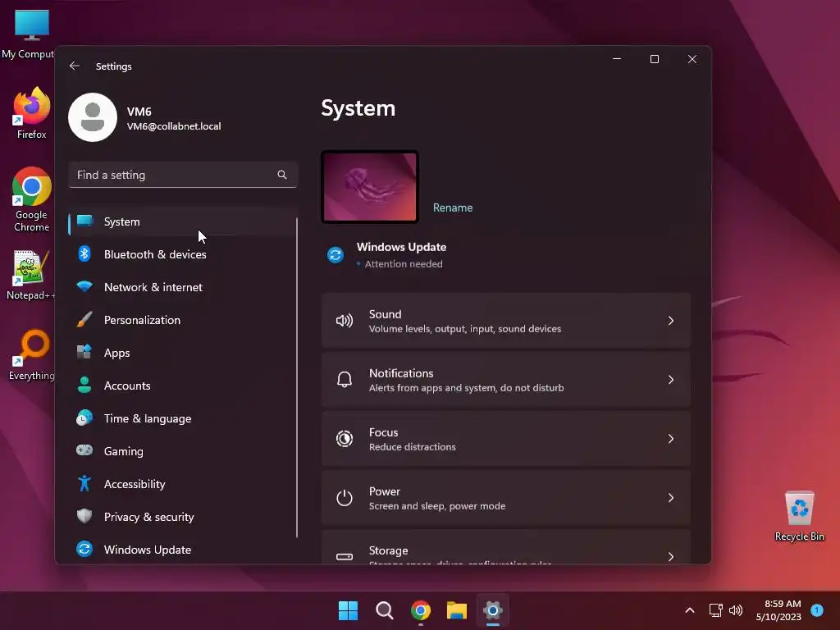Screen dimensions: 840x630
Task: Click the Apps sidebar icon
Action: (x=84, y=352)
